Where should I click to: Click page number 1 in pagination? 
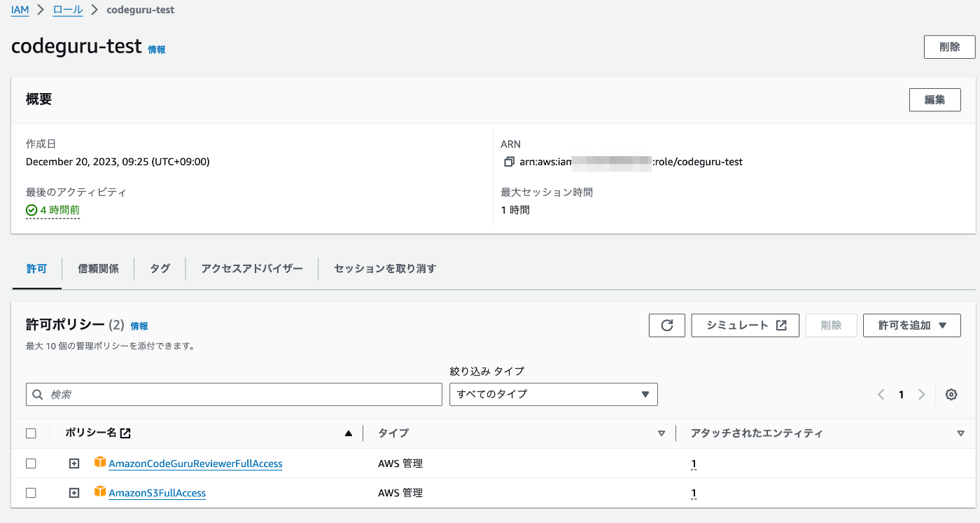pos(902,395)
